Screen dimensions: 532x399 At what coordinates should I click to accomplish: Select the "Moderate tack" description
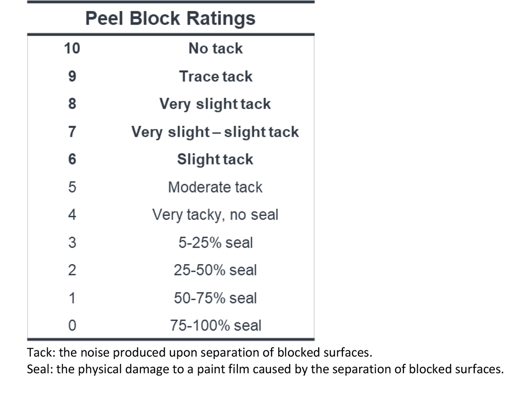[215, 187]
